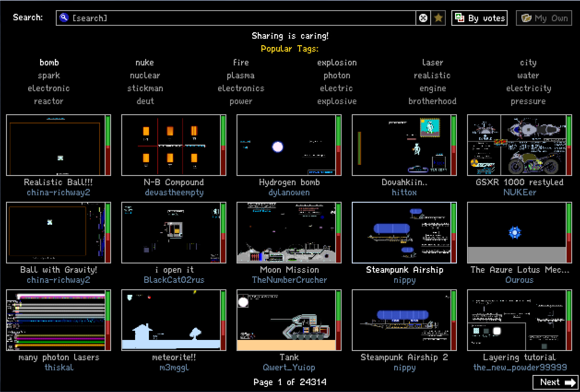Screen dimensions: 580x392
Task: Click the vote bar beside Tank thumbnail
Action: pos(339,320)
